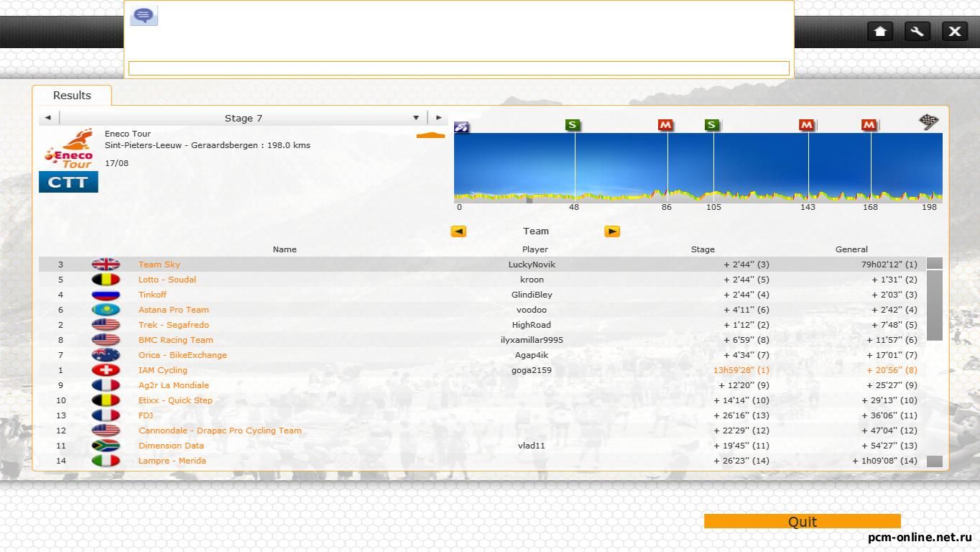Image resolution: width=980 pixels, height=552 pixels.
Task: Open Astana Pro Team link
Action: coord(174,310)
